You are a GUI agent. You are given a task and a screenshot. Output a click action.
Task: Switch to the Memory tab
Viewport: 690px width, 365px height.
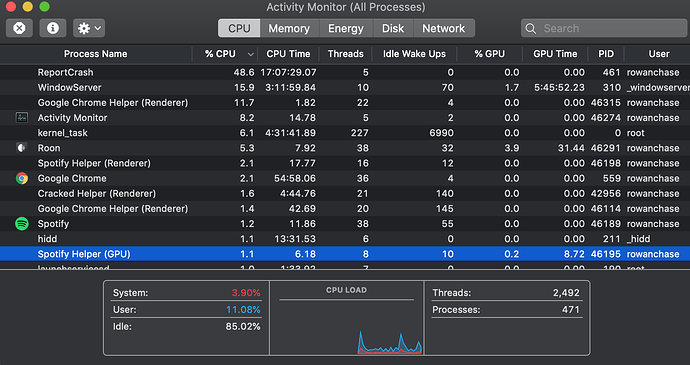coord(289,28)
